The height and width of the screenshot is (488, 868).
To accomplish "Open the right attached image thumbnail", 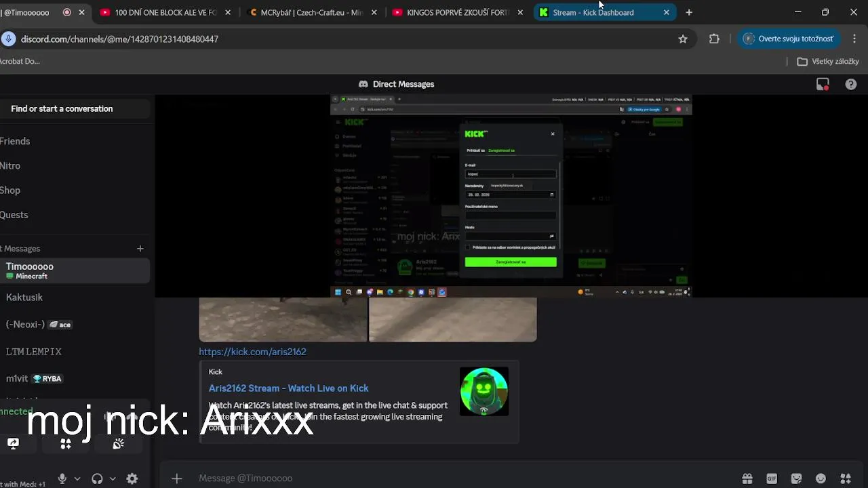I will (453, 319).
